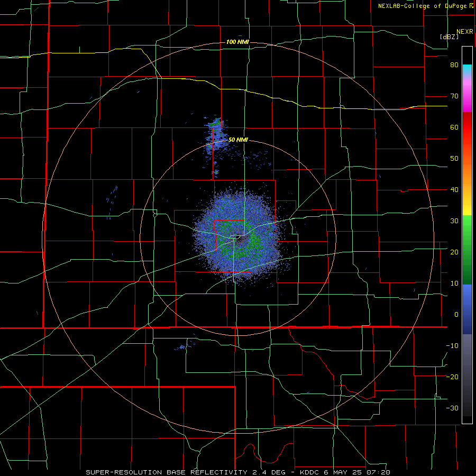Click the cyan segment of the reflectivity color bar
Screen dimensions: 476x476
click(x=467, y=70)
